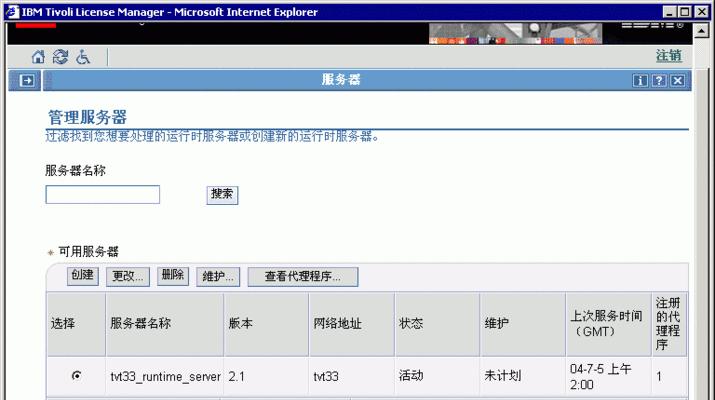715x400 pixels.
Task: Click the scrollbar up arrow
Action: (x=701, y=31)
